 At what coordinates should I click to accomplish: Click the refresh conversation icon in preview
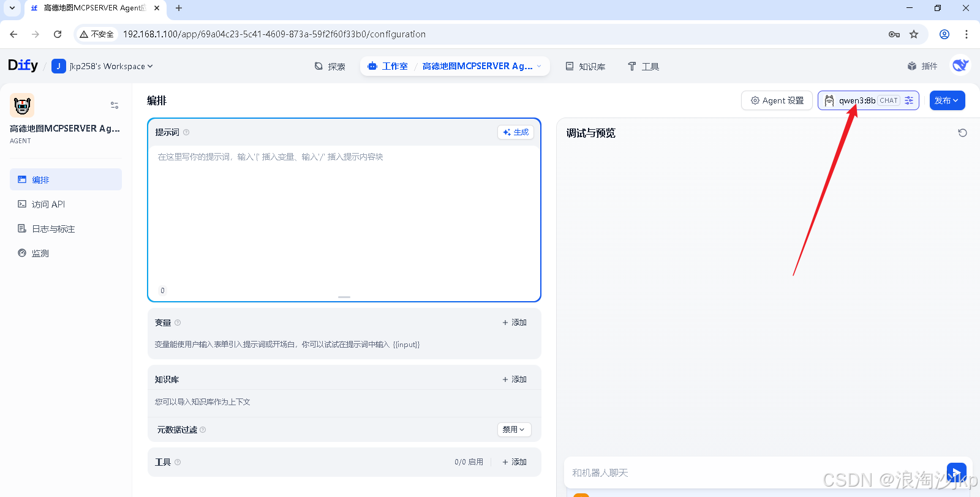click(962, 133)
